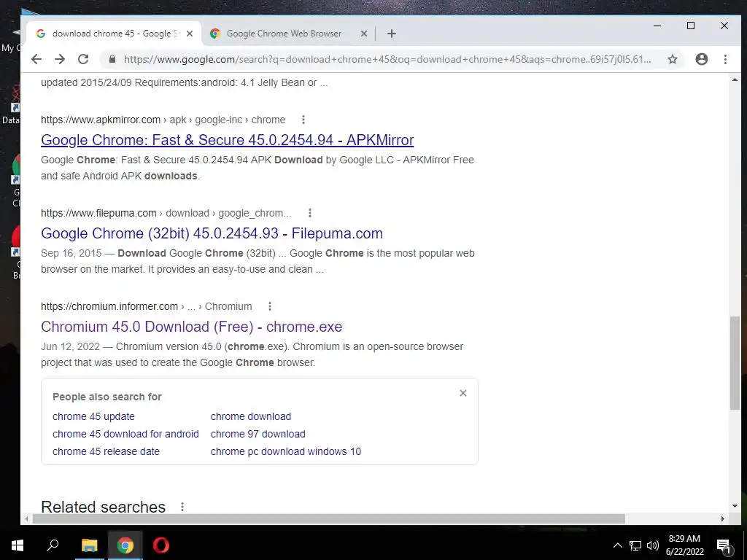Click the horizontal scrollbar thumb
Screen dimensions: 747x560
329,519
